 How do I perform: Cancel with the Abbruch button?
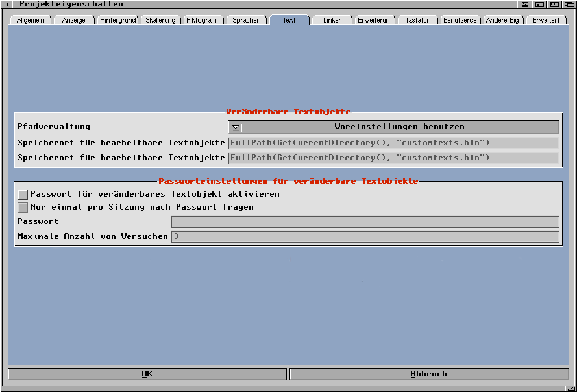(428, 374)
